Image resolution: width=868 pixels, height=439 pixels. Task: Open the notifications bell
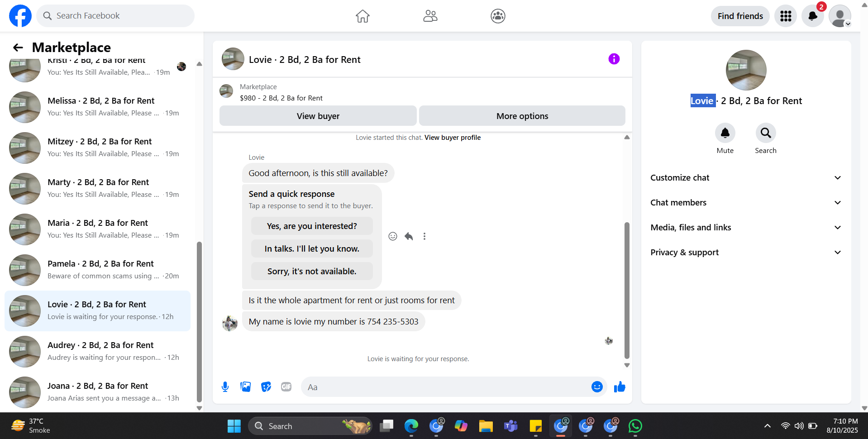point(813,16)
